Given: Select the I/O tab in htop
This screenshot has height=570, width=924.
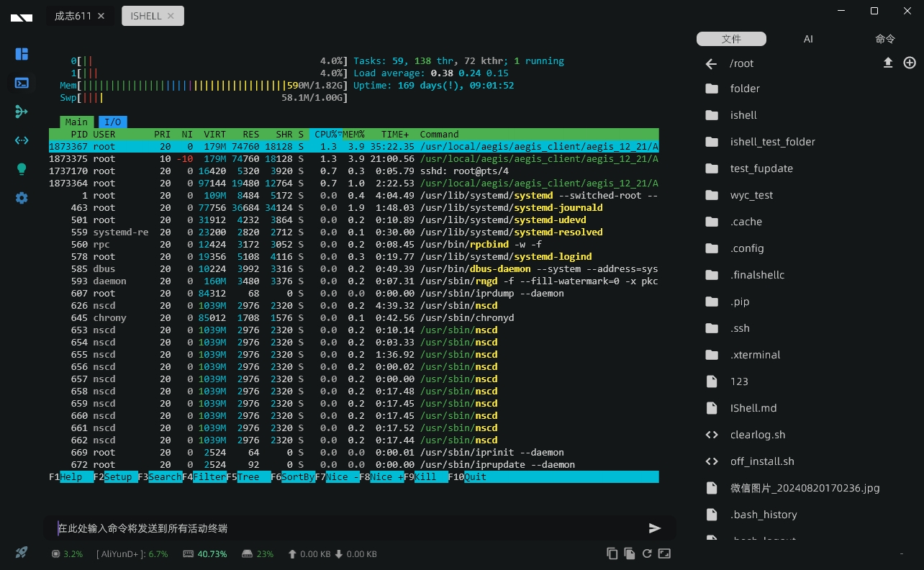Looking at the screenshot, I should click(x=112, y=122).
